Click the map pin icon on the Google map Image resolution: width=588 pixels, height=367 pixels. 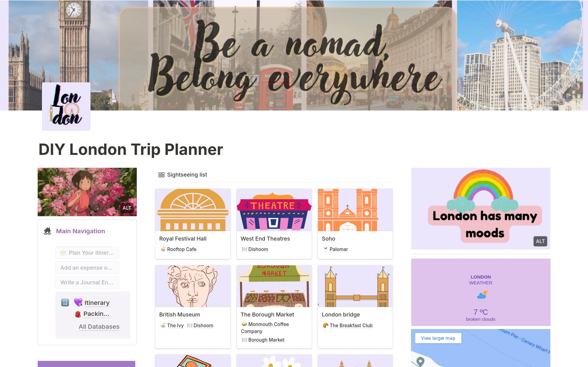point(420,361)
